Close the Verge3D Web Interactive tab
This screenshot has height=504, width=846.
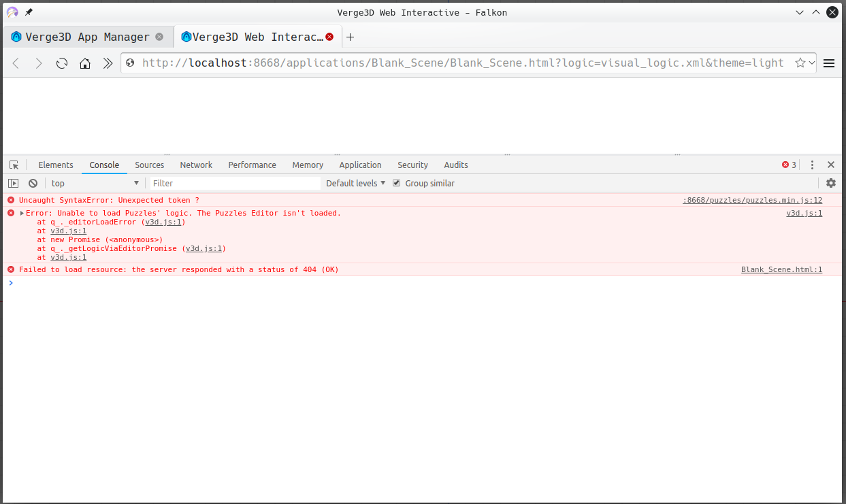329,37
